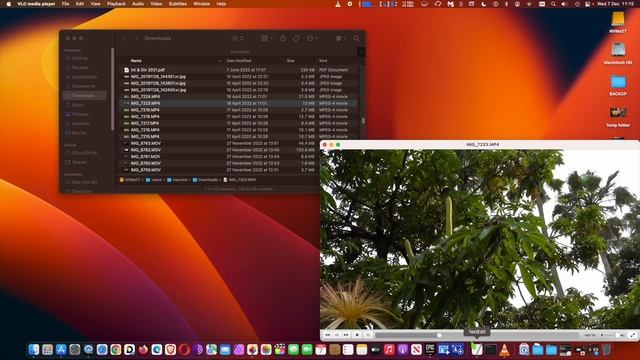Click the VLC cone icon in the menu bar
This screenshot has height=360, width=640.
338,4
